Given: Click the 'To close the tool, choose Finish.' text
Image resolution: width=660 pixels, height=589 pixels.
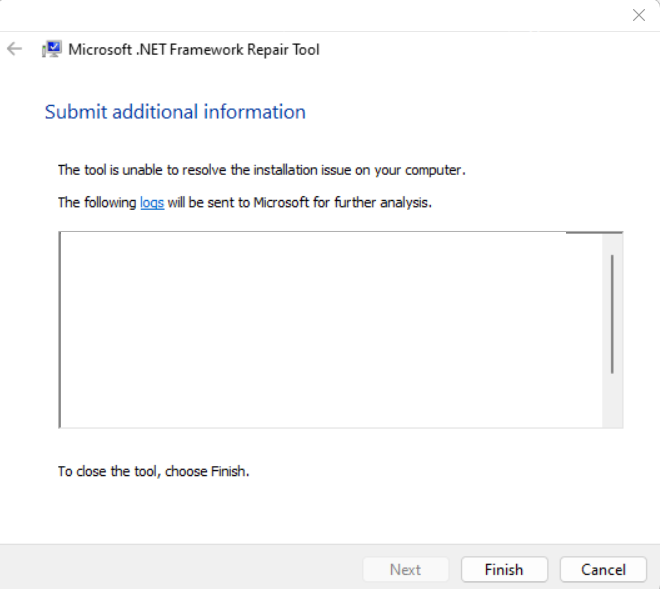Looking at the screenshot, I should [x=154, y=471].
